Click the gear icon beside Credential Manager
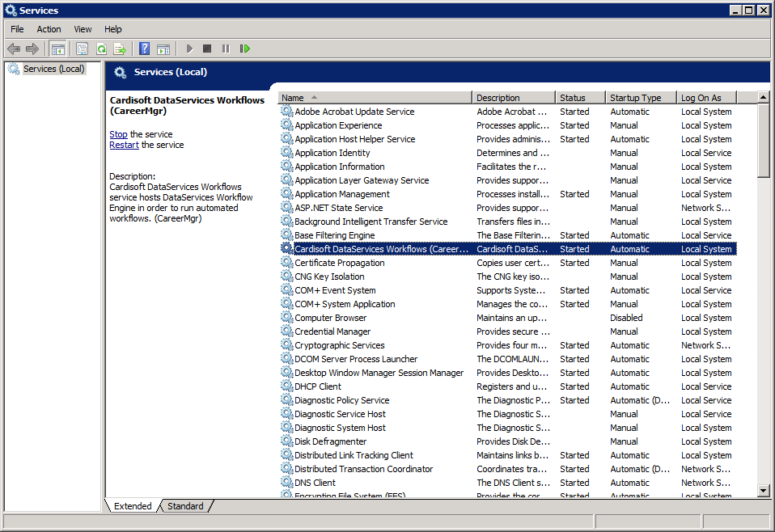Viewport: 775px width, 532px height. [286, 331]
